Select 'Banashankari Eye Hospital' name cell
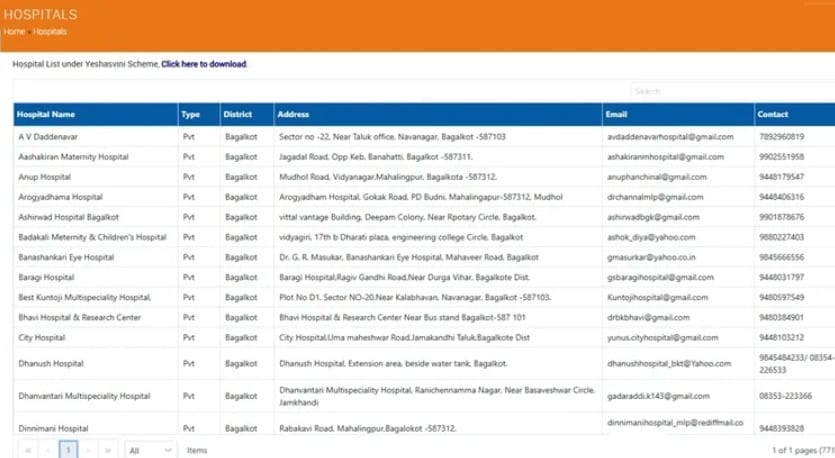835x458 pixels. coord(67,257)
